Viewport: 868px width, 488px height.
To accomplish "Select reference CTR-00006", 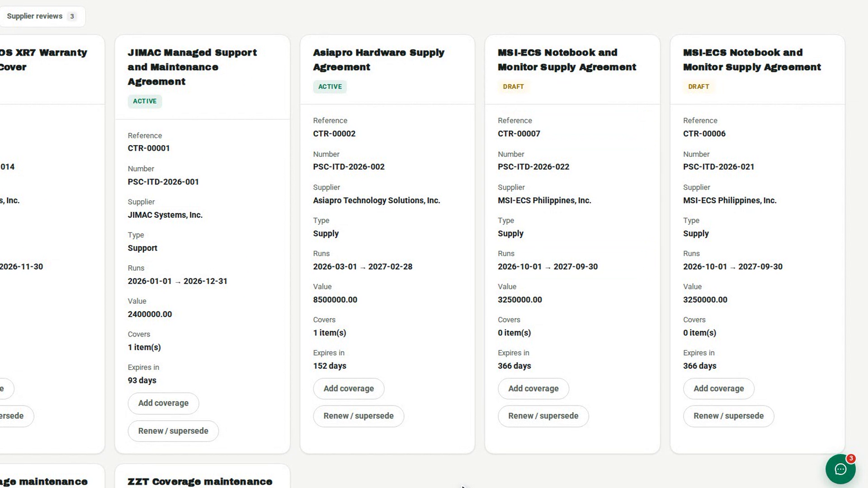I will (x=704, y=134).
